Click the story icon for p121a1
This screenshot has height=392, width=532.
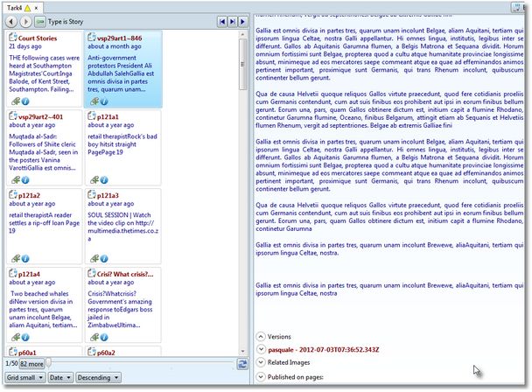[x=92, y=115]
